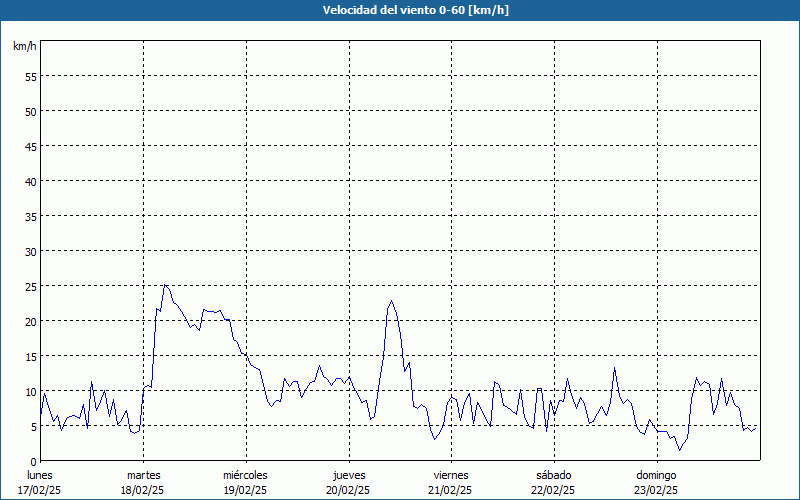Click the '20' y-axis value

coord(31,321)
